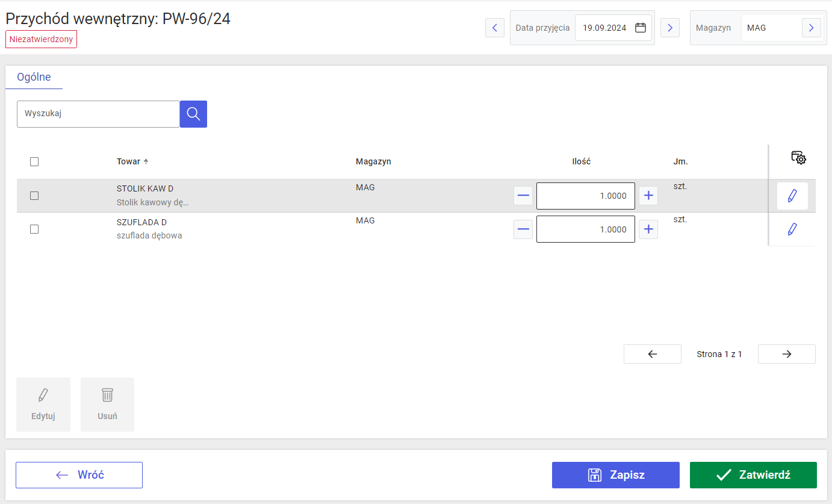The height and width of the screenshot is (504, 832).
Task: Click the 'STOLIK KAW D' item name
Action: coord(145,188)
